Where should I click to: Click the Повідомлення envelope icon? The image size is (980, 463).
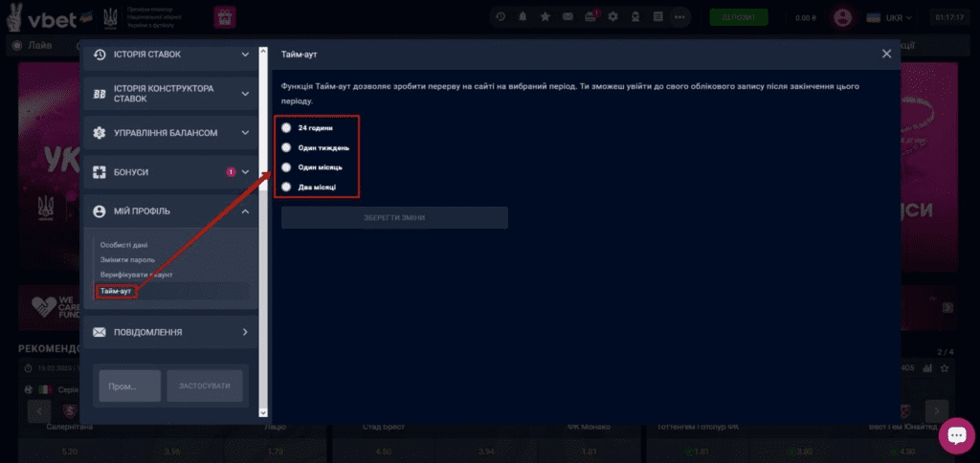(100, 332)
